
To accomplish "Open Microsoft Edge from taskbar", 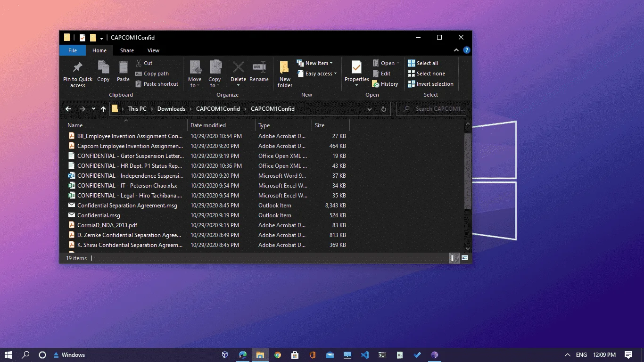I will pyautogui.click(x=243, y=355).
